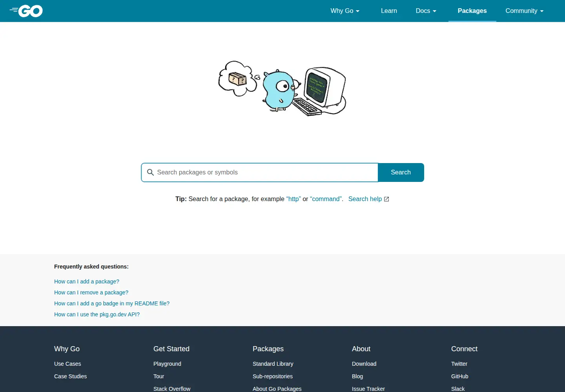Image resolution: width=565 pixels, height=392 pixels.
Task: Click the footer "Packages" column heading
Action: coord(268,349)
